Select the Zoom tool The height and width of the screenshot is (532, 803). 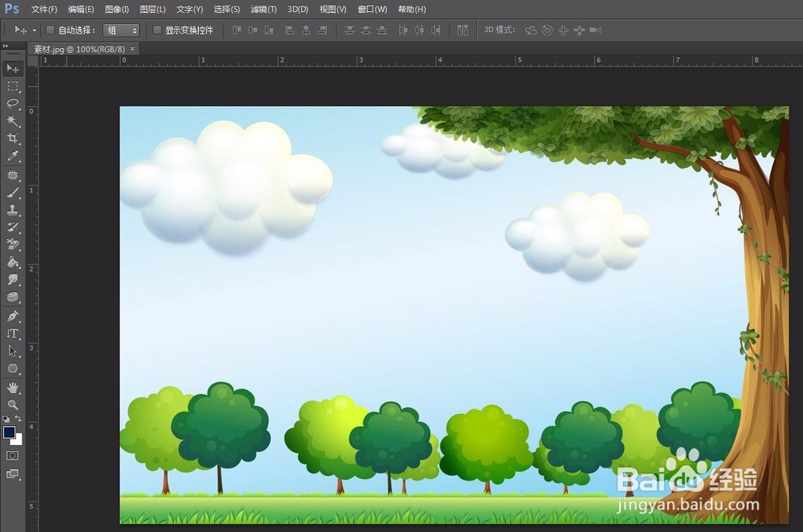tap(12, 405)
